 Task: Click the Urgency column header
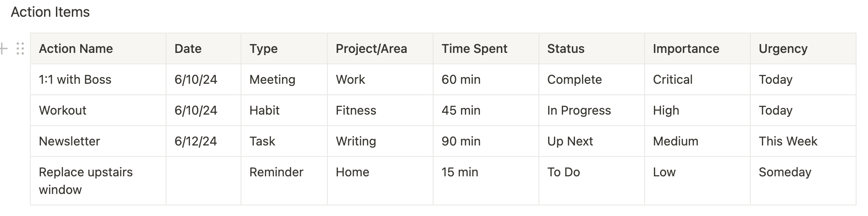pos(803,48)
